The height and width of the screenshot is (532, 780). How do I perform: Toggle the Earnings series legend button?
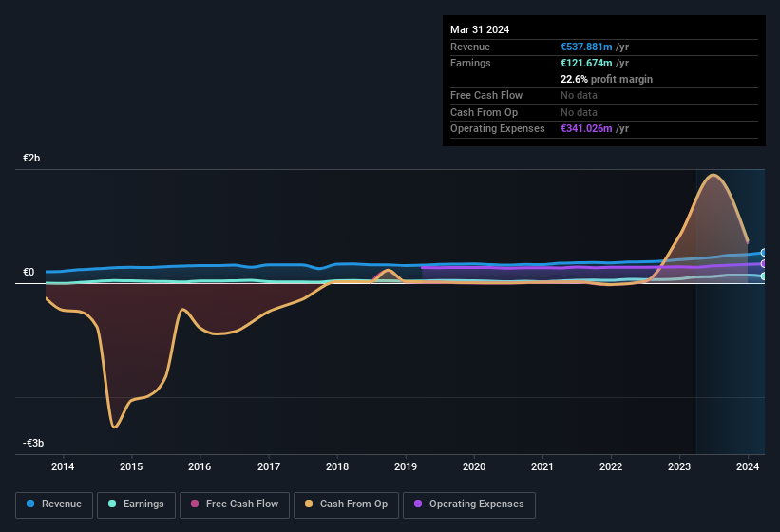[136, 504]
